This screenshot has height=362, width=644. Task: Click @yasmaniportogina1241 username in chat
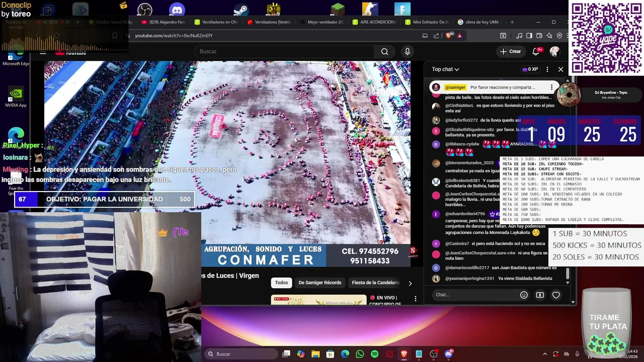(x=469, y=279)
